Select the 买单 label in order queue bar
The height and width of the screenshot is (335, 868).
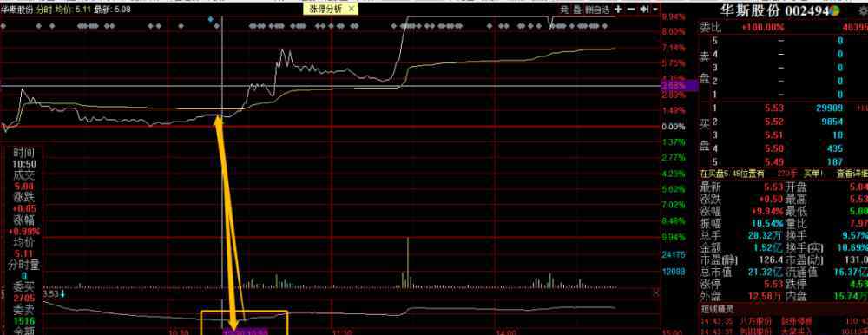point(812,174)
